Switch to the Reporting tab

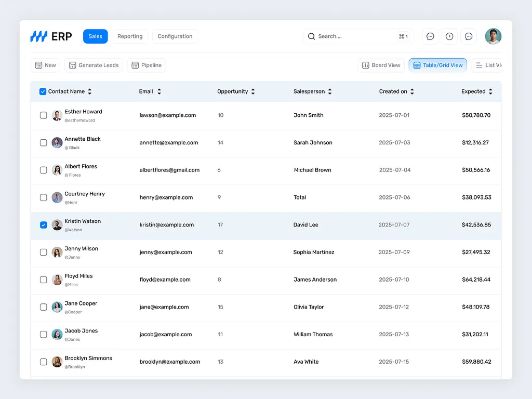(x=129, y=36)
